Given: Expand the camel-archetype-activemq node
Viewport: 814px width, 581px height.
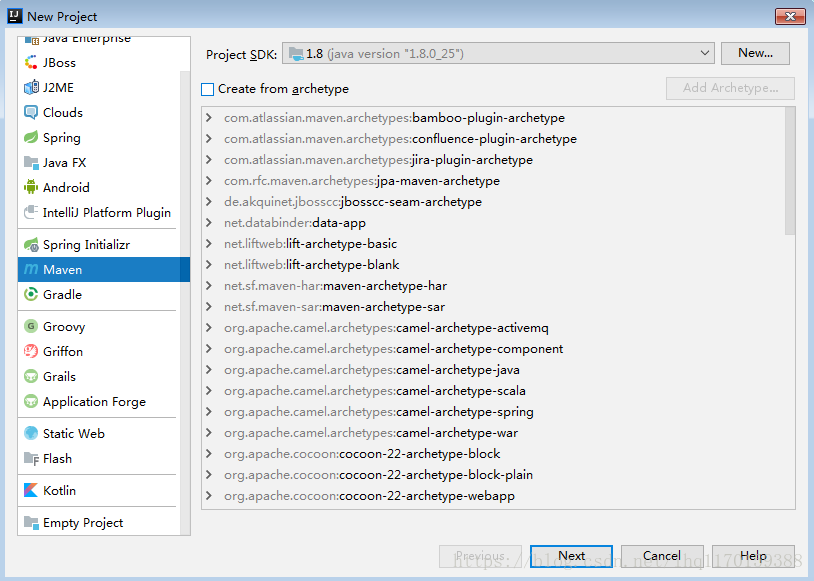Looking at the screenshot, I should 209,328.
